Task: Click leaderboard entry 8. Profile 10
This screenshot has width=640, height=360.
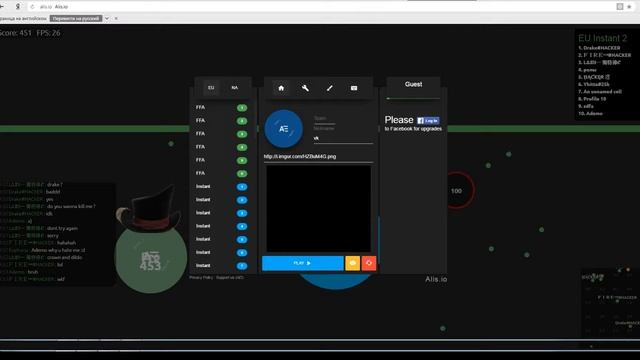Action: 592,99
